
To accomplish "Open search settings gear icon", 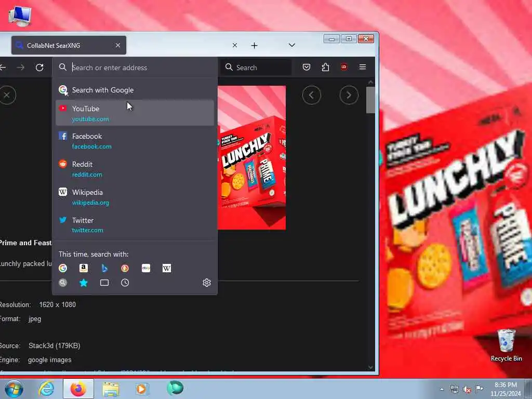I will pos(207,282).
